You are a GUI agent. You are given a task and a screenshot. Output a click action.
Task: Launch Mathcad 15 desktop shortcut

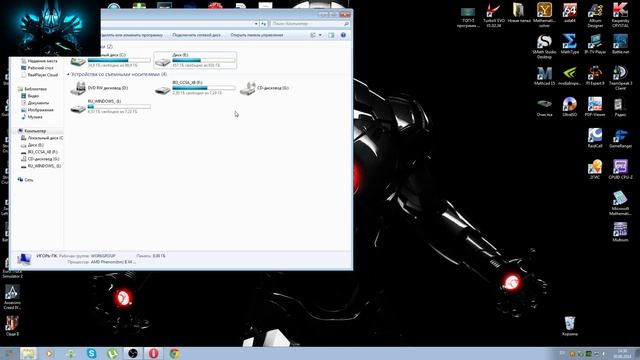[544, 76]
